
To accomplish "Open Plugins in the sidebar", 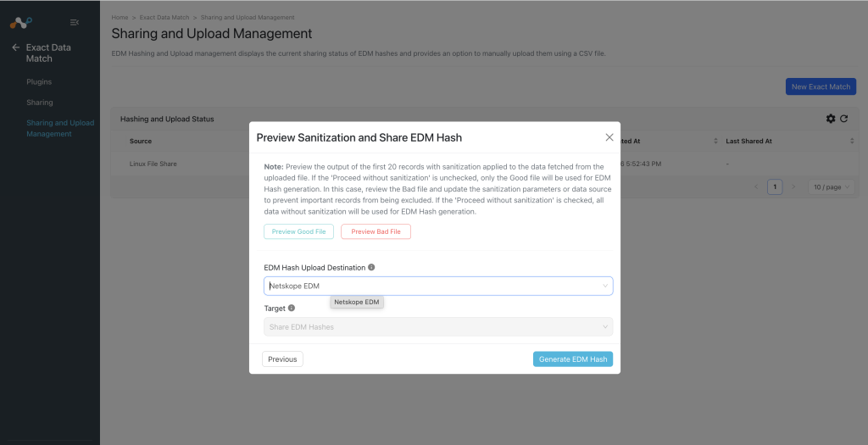I will pos(39,82).
